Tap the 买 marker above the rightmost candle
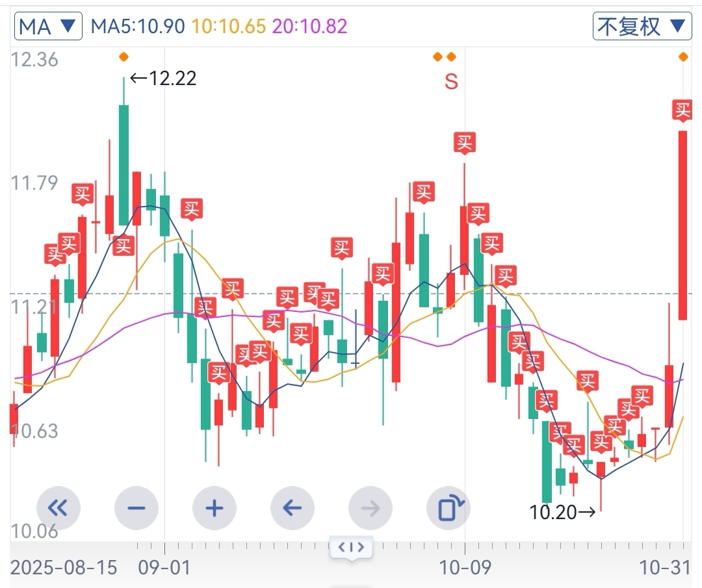702x588 pixels. click(x=682, y=110)
